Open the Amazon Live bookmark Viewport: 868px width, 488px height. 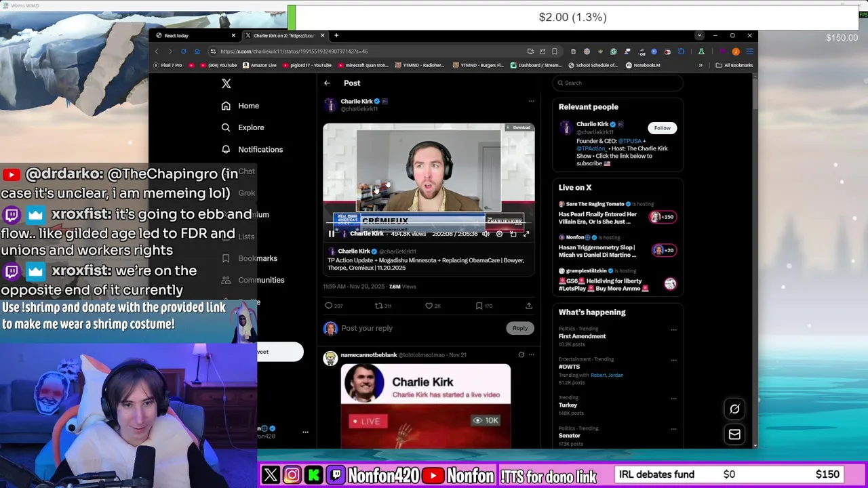point(259,65)
